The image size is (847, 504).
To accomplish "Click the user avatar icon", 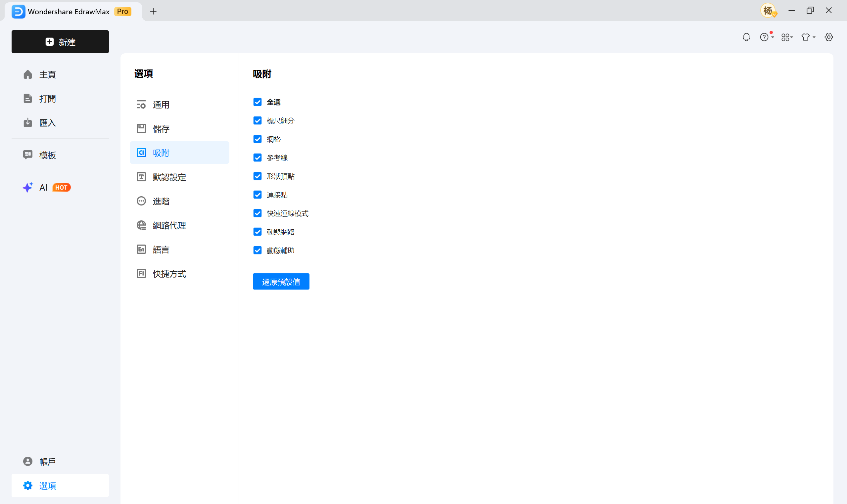I will (x=768, y=11).
